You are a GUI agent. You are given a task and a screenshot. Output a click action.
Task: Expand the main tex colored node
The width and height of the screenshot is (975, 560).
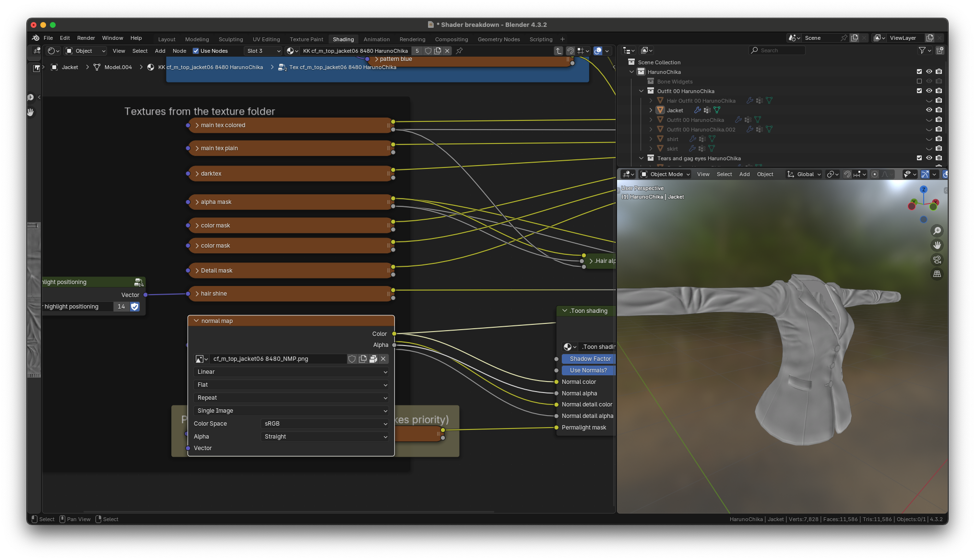click(x=197, y=125)
